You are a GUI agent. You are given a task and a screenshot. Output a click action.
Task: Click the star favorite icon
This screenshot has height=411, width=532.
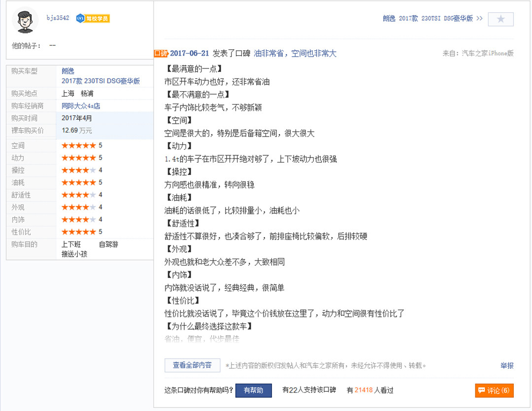500,19
